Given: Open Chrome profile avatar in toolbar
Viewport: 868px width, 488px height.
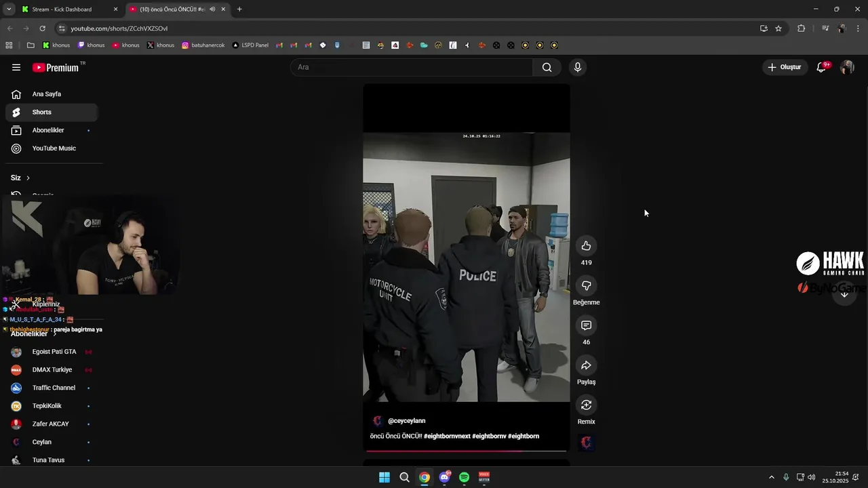Looking at the screenshot, I should point(842,28).
